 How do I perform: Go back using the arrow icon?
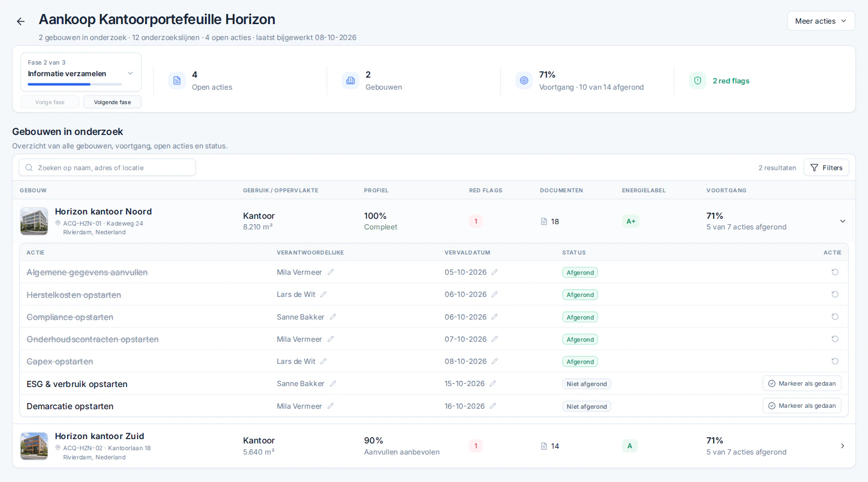[x=20, y=21]
